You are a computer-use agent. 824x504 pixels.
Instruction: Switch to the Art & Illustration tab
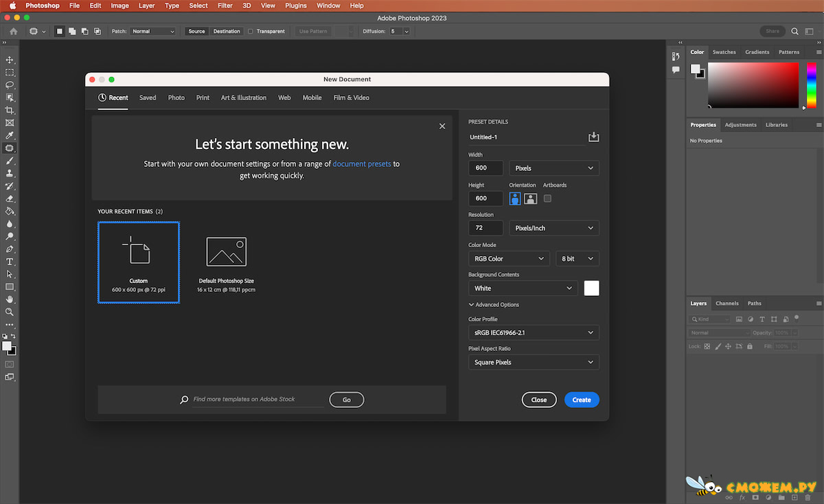click(244, 98)
